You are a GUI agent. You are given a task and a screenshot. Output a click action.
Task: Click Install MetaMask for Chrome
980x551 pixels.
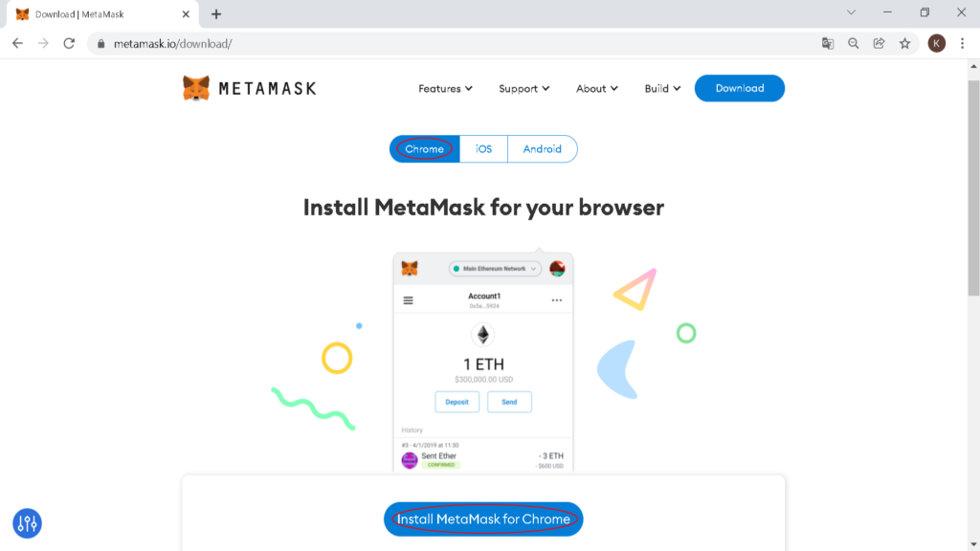click(483, 519)
